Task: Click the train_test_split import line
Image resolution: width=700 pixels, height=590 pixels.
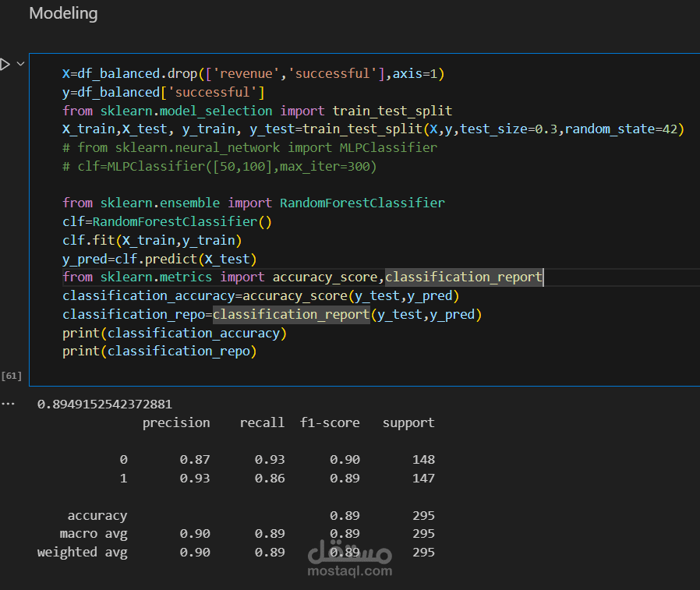Action: coord(257,111)
